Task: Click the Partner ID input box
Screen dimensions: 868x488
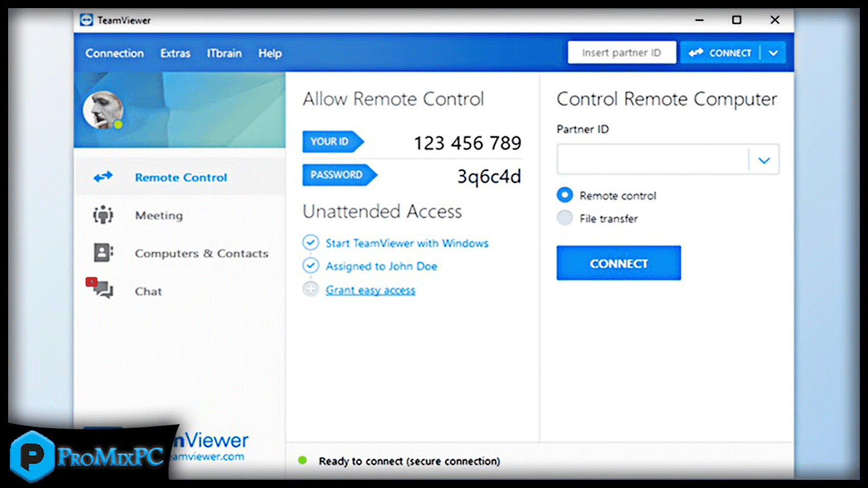Action: [653, 159]
